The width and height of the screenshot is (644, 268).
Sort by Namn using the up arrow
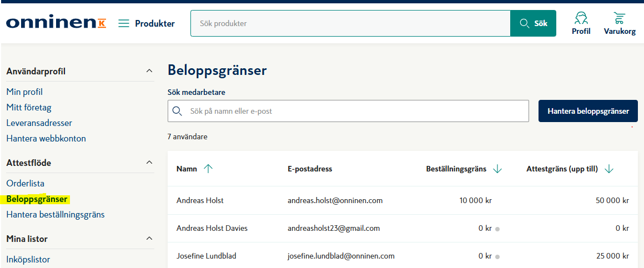(x=208, y=169)
